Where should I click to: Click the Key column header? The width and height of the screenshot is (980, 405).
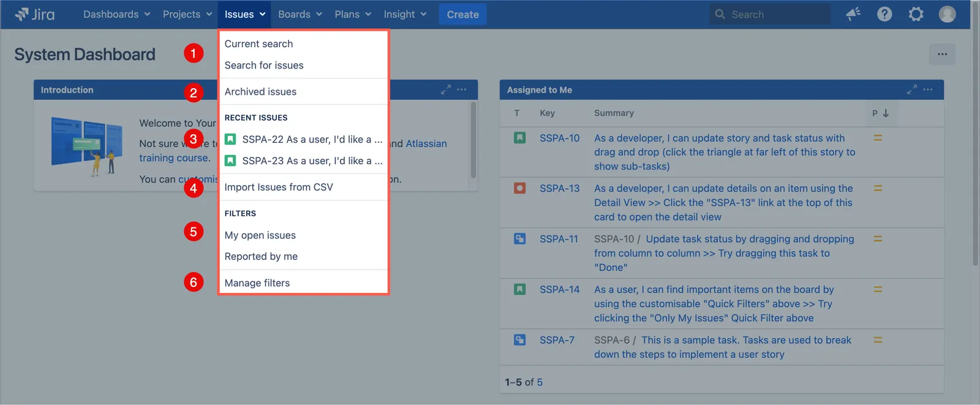[x=547, y=113]
